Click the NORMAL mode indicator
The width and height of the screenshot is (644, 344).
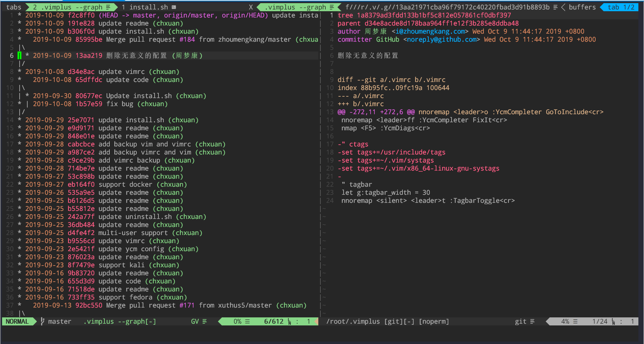[17, 322]
